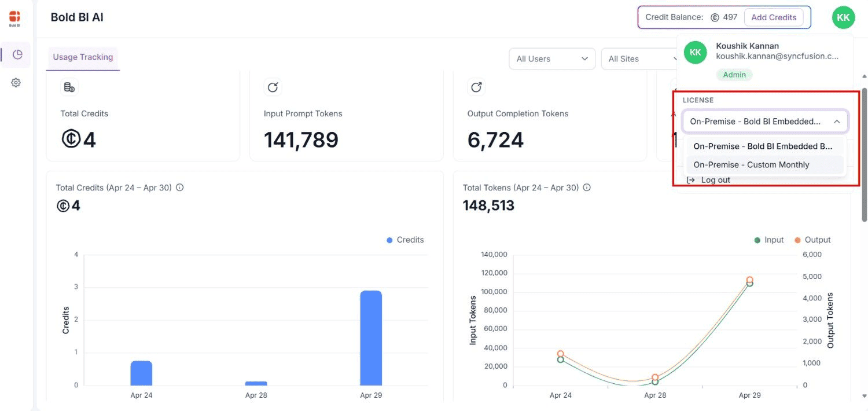Click the Bold BI logo
The width and height of the screenshot is (868, 411).
click(x=14, y=19)
